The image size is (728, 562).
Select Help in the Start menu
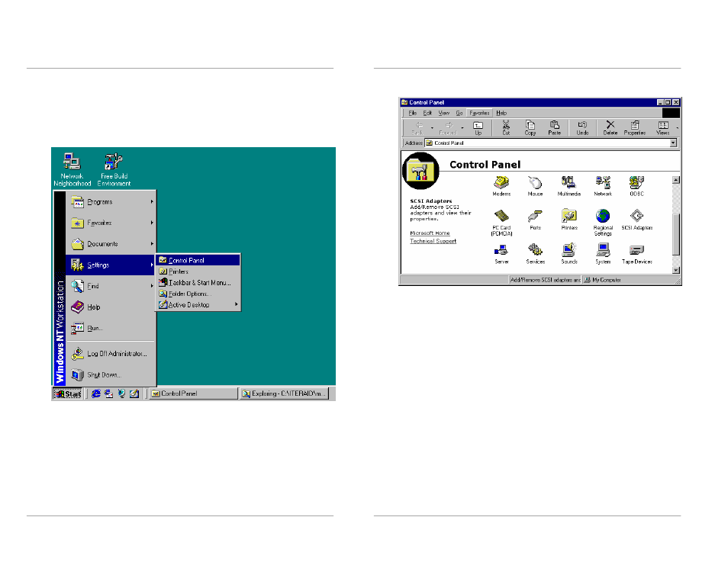point(111,307)
